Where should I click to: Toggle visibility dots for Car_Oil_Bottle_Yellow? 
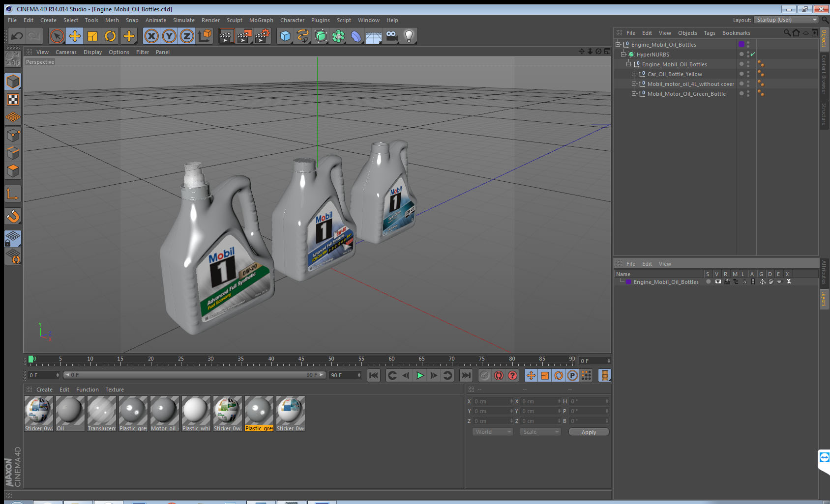748,74
